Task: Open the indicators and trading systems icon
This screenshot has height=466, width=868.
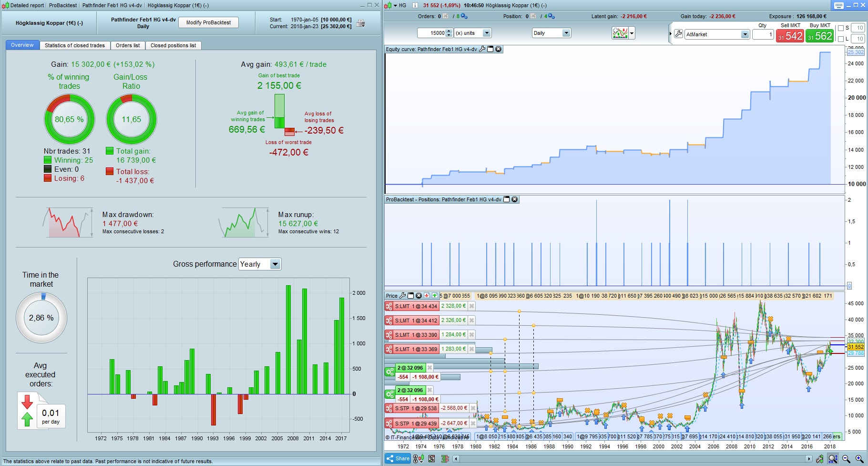Action: coord(620,33)
